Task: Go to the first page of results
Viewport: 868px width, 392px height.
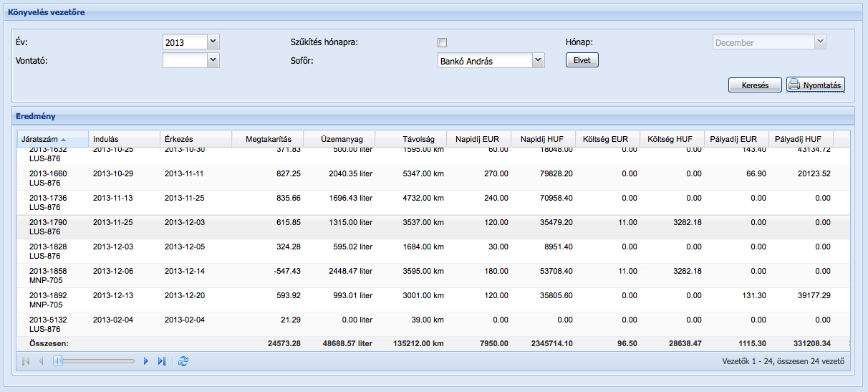Action: pyautogui.click(x=26, y=361)
